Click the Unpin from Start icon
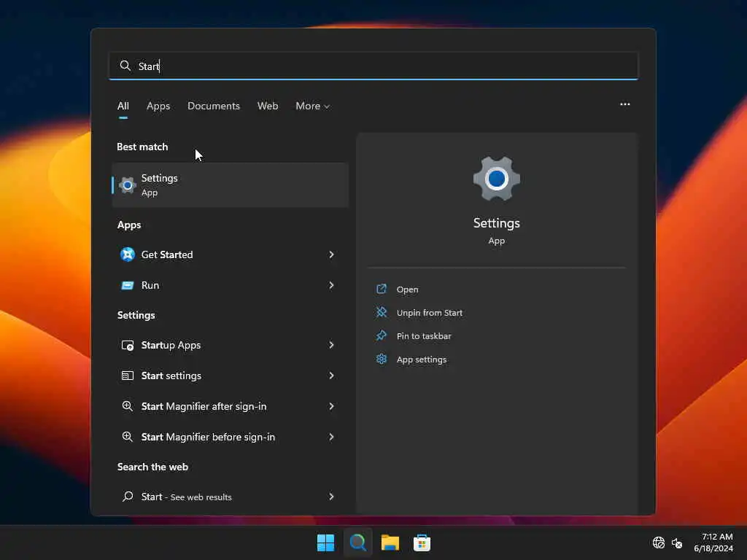747x560 pixels. [382, 312]
